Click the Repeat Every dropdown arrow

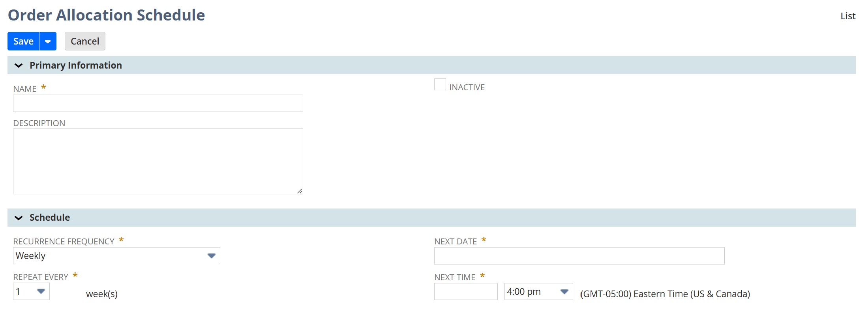pyautogui.click(x=41, y=292)
